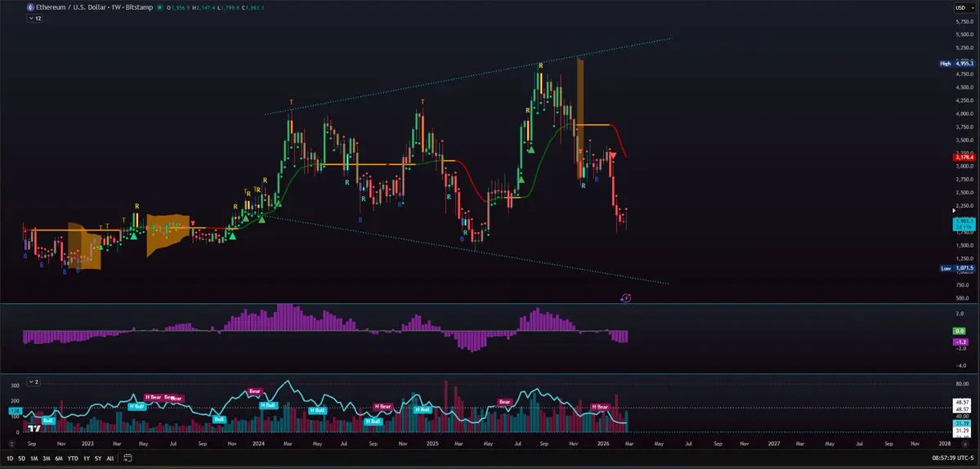
Task: Select the 1M time range
Action: click(x=34, y=458)
